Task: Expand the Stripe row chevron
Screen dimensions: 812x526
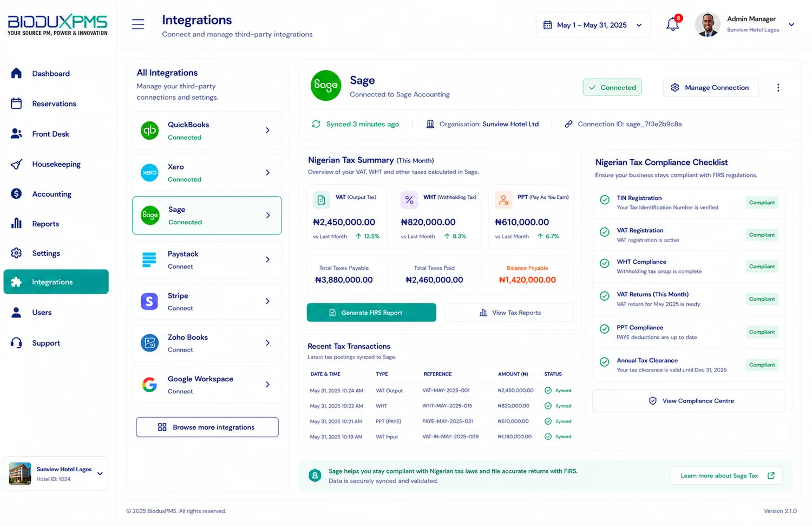Action: (268, 302)
